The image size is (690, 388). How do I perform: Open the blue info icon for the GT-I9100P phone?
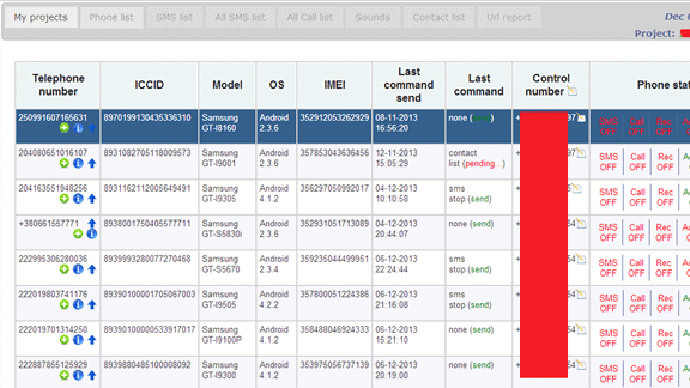(x=78, y=340)
